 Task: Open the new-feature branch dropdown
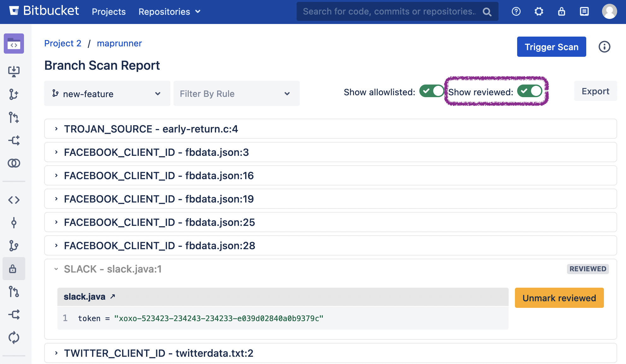(x=107, y=94)
